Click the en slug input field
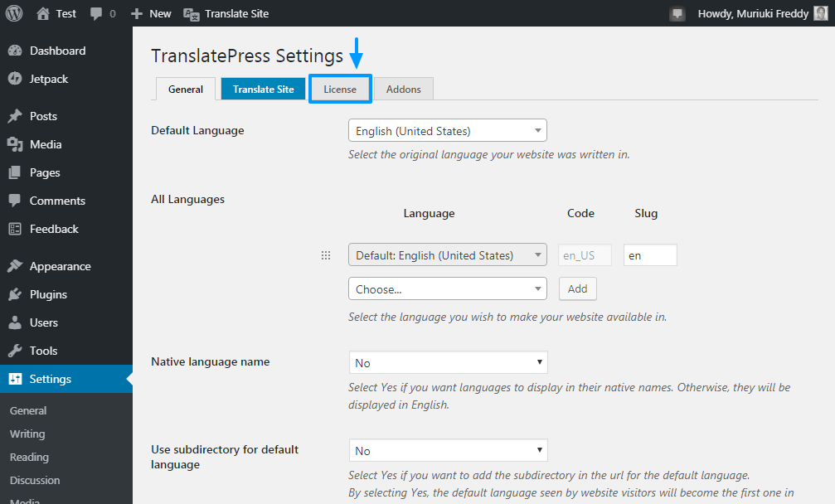Screen dimensions: 835x504 [x=650, y=255]
